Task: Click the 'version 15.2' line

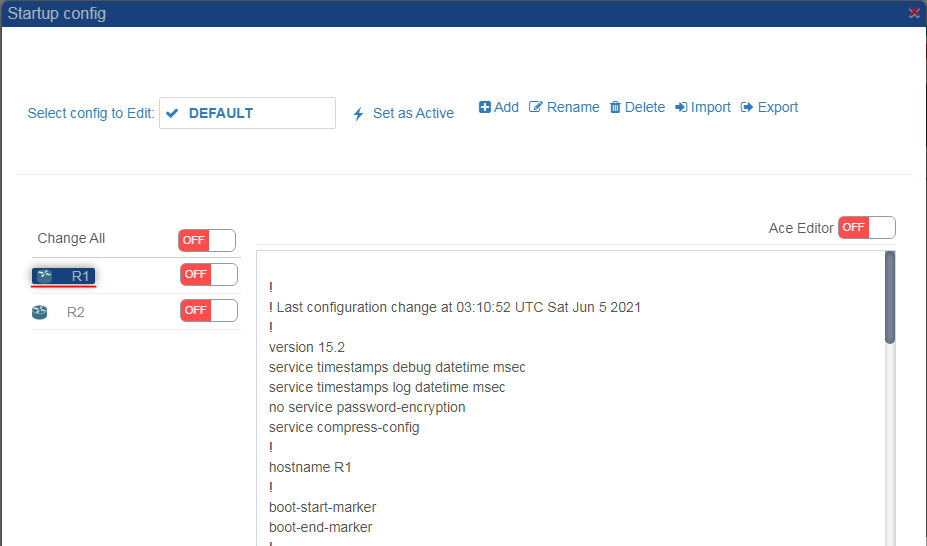Action: [307, 347]
